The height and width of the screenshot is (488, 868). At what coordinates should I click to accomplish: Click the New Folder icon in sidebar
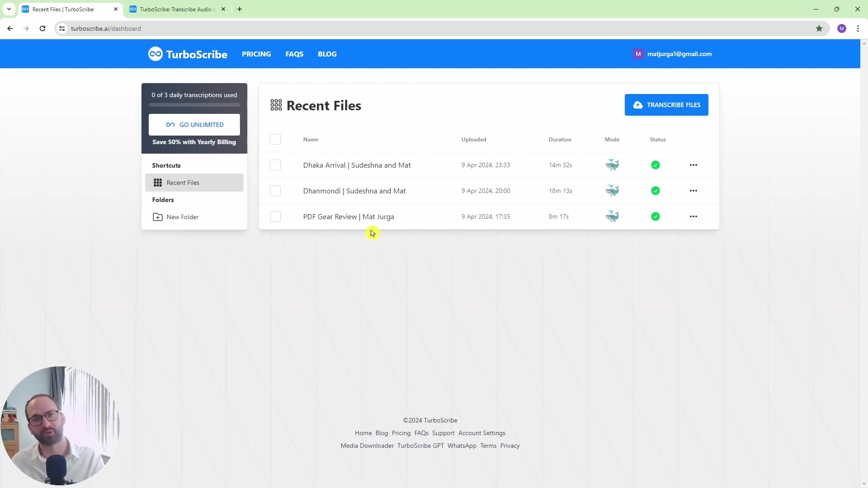pos(157,217)
